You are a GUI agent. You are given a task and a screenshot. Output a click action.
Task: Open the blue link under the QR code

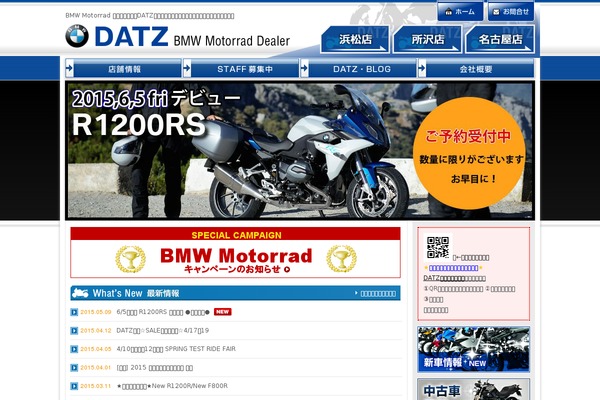pyautogui.click(x=453, y=268)
